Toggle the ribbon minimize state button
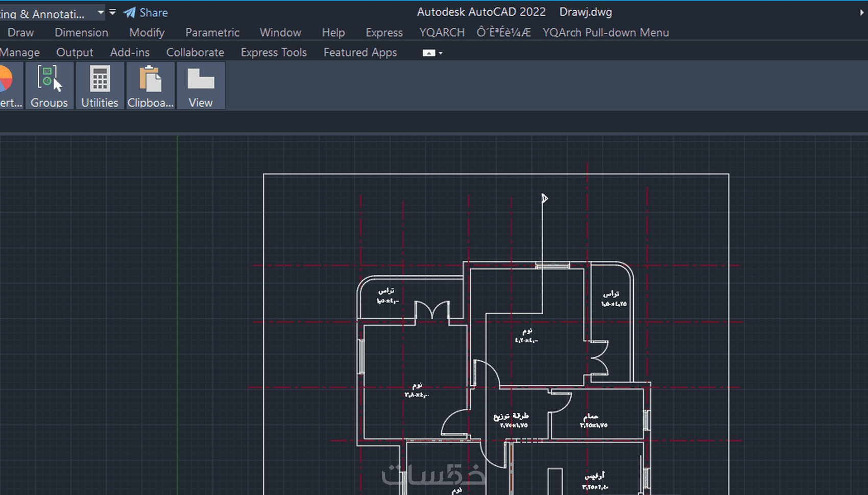 [429, 53]
